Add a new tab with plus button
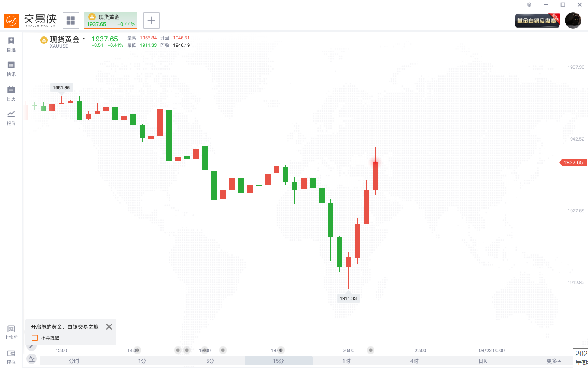Screen dimensions: 588x368 point(151,20)
